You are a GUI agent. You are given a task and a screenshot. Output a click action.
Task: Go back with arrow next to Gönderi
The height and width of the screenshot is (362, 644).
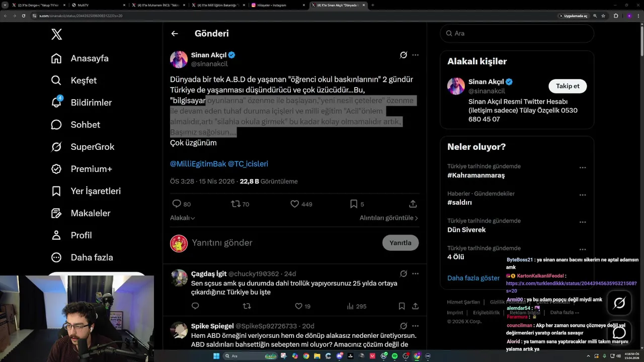point(175,34)
